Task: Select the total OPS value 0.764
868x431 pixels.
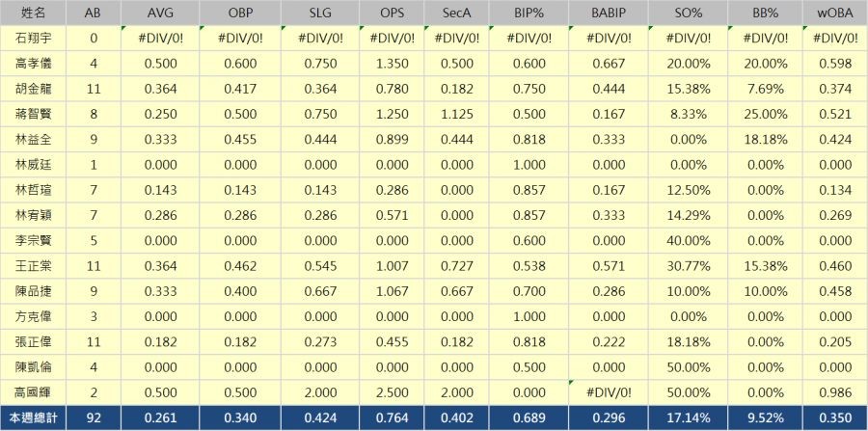Action: coord(390,418)
